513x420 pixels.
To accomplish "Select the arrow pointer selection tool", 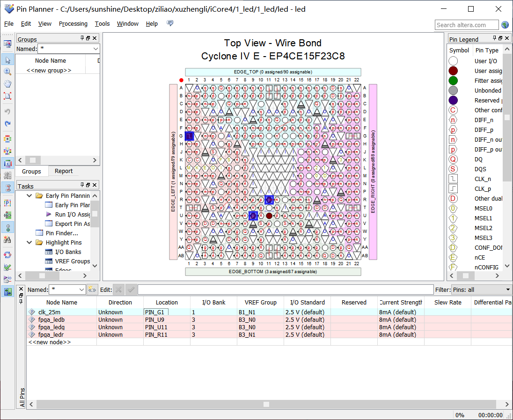I will [7, 60].
